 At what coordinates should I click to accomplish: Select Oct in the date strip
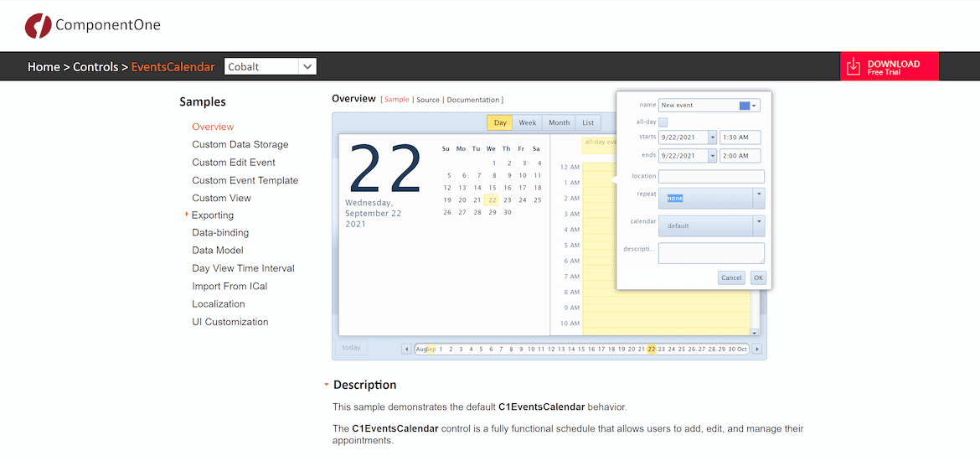point(742,349)
